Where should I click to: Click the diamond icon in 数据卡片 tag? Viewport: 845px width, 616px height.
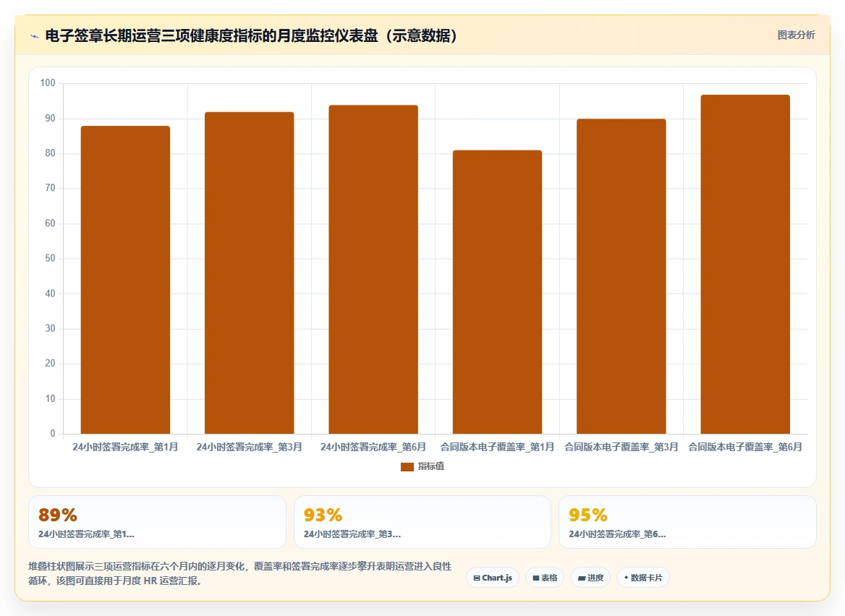[x=627, y=578]
